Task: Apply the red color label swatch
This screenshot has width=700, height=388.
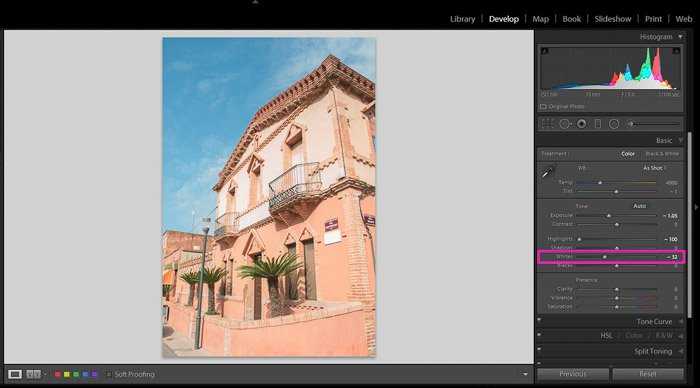Action: tap(58, 374)
